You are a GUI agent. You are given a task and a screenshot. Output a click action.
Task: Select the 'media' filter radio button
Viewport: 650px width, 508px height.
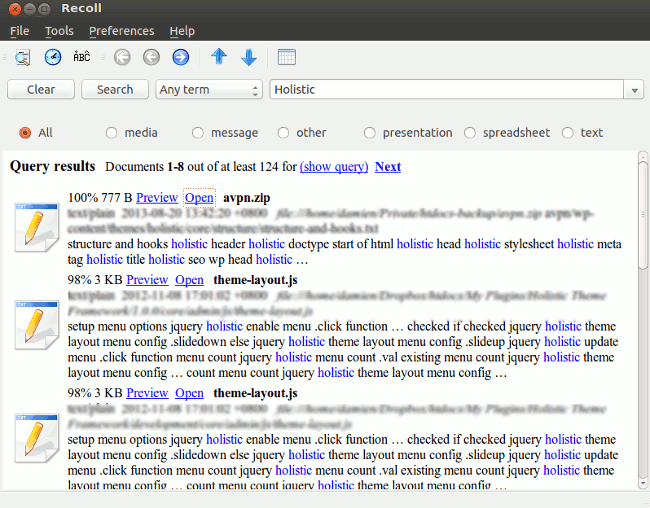click(x=111, y=133)
